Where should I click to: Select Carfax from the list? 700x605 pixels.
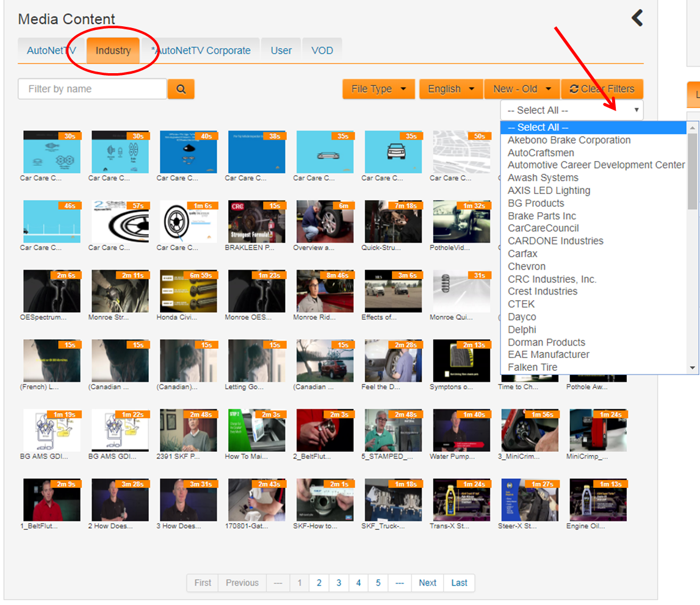593,254
